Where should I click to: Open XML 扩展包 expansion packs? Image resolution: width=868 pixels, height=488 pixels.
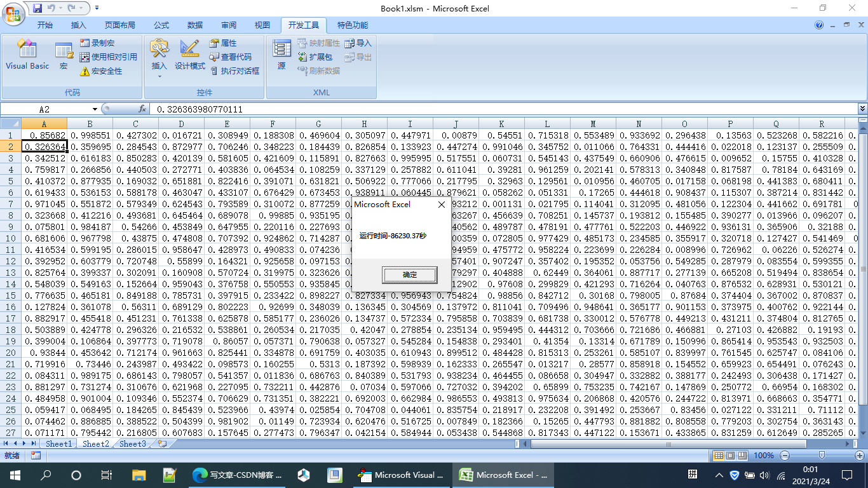(x=315, y=57)
